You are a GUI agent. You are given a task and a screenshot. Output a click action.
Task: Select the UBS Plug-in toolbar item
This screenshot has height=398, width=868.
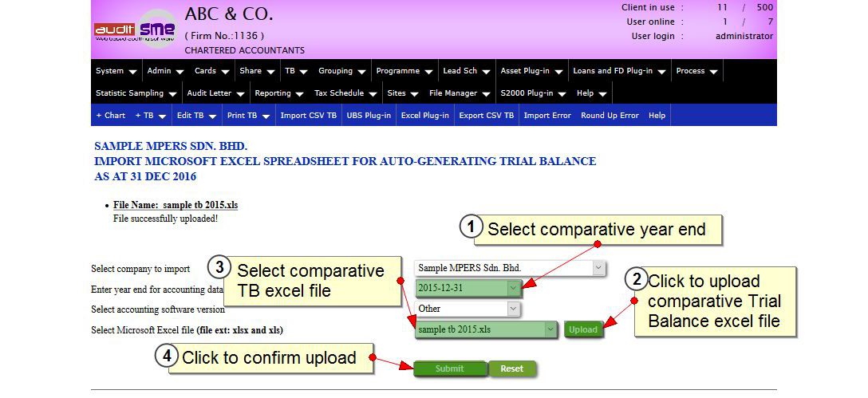tap(369, 116)
